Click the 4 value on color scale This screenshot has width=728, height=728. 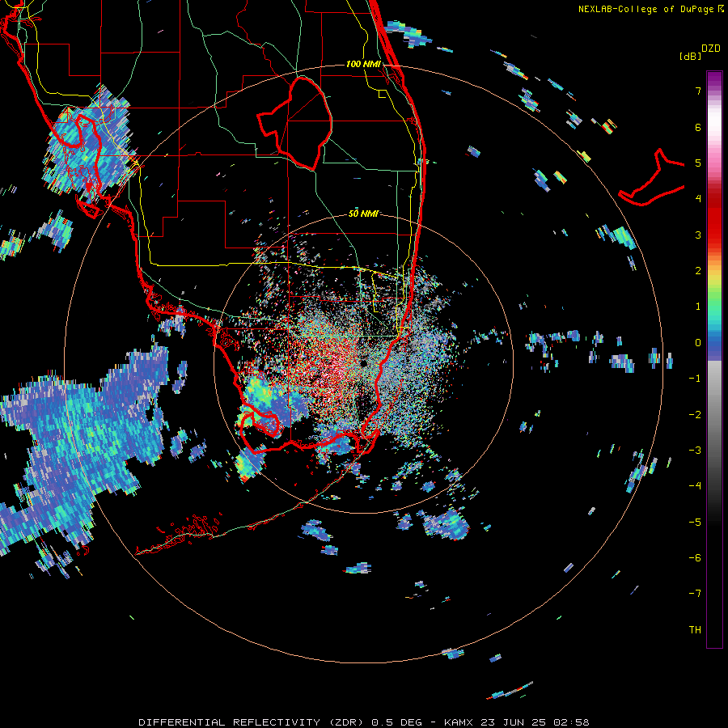(698, 199)
